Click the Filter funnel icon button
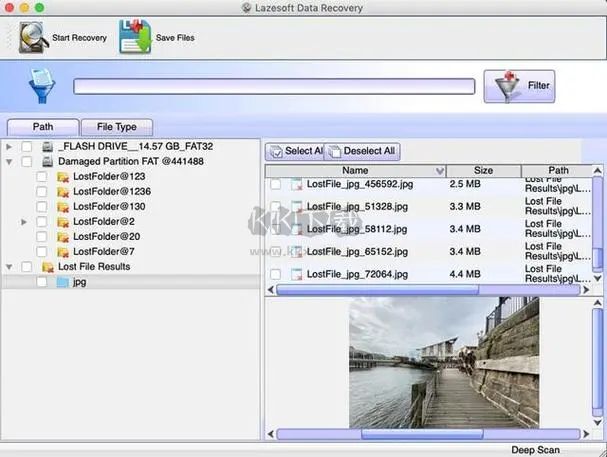The image size is (607, 457). point(506,86)
